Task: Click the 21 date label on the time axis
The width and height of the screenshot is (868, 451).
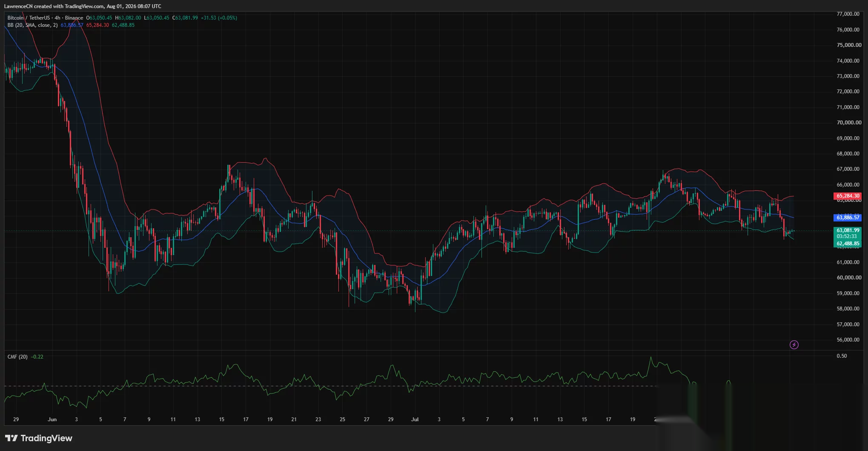Action: pyautogui.click(x=294, y=419)
